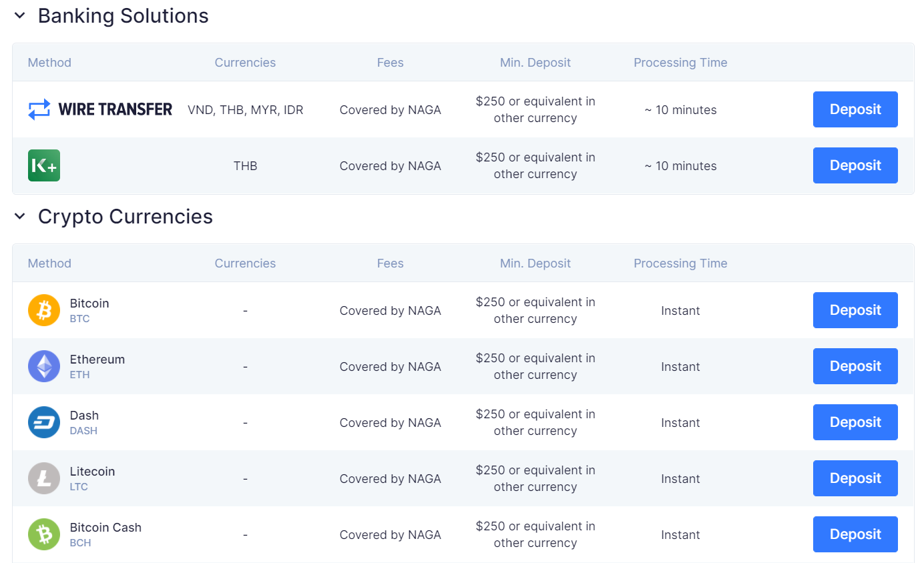Click Method header in Crypto Currencies table
This screenshot has width=924, height=563.
pyautogui.click(x=49, y=263)
